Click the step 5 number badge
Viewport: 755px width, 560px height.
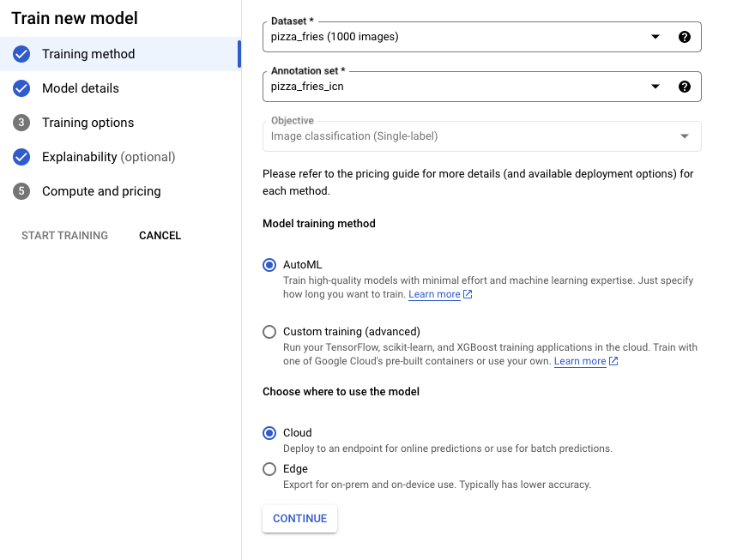[21, 191]
